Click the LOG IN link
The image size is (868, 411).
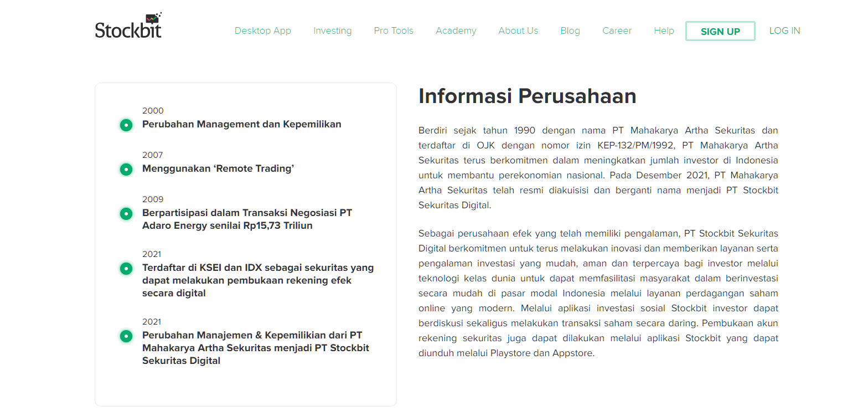pyautogui.click(x=785, y=31)
